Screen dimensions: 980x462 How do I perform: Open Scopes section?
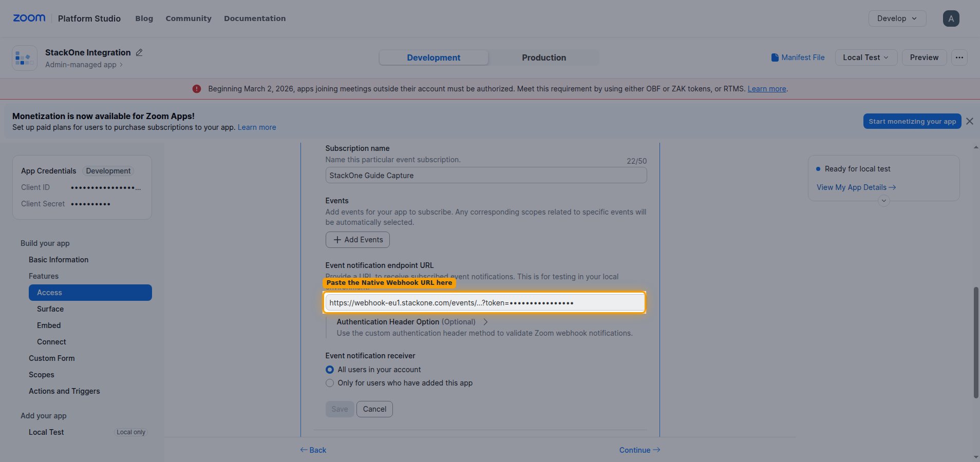point(42,375)
